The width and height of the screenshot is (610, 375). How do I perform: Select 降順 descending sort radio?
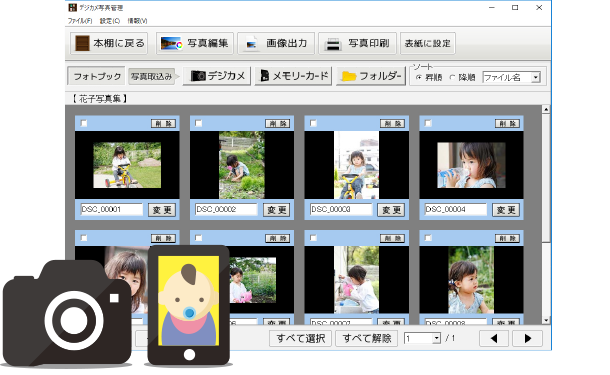pyautogui.click(x=452, y=77)
